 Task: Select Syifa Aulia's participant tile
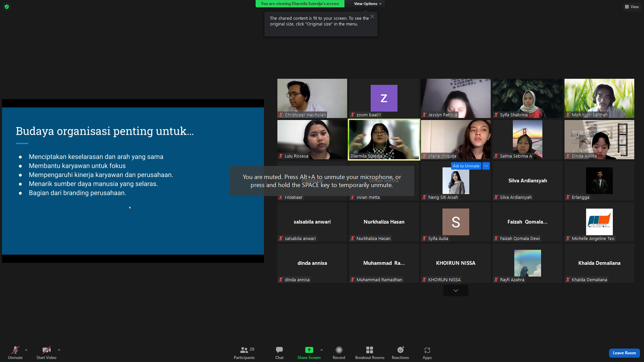tap(455, 222)
